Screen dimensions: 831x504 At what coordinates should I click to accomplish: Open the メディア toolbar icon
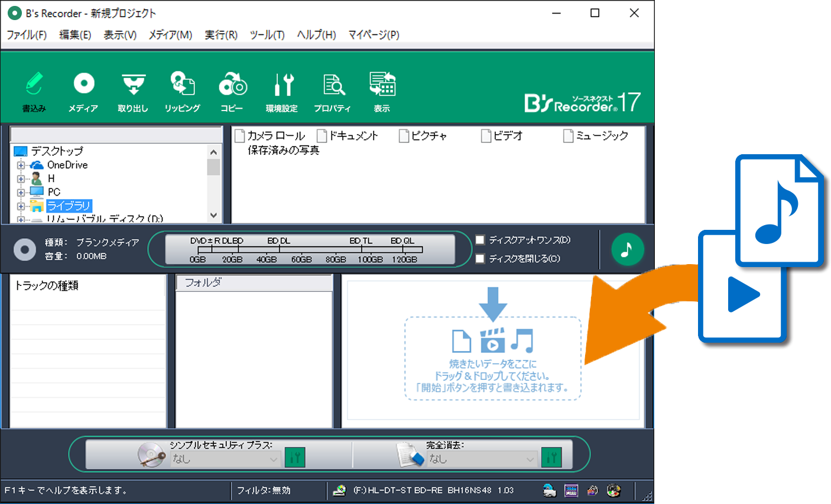[83, 92]
